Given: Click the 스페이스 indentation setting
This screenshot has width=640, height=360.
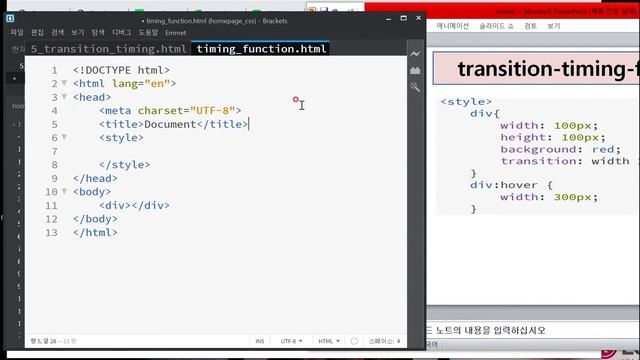Looking at the screenshot, I should point(381,341).
